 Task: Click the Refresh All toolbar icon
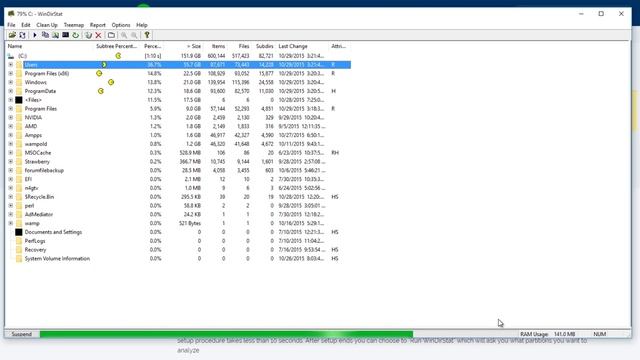(x=22, y=35)
